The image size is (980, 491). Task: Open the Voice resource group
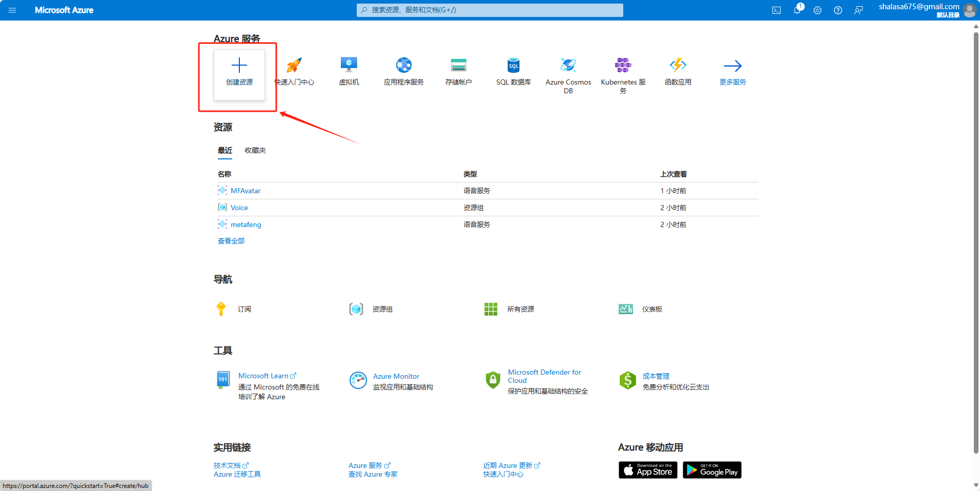[239, 208]
